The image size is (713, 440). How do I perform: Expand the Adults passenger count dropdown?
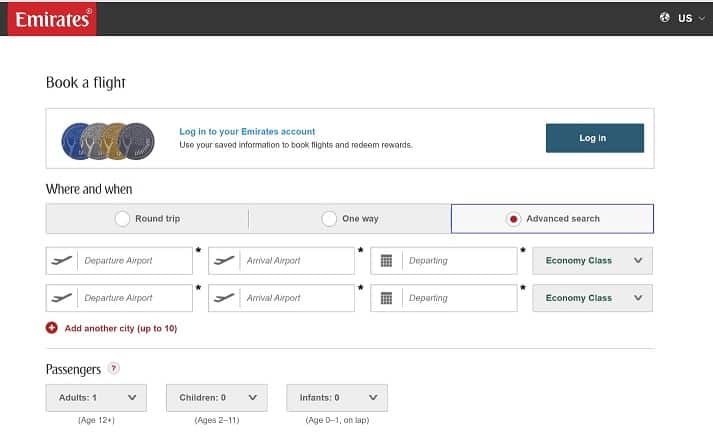(96, 398)
